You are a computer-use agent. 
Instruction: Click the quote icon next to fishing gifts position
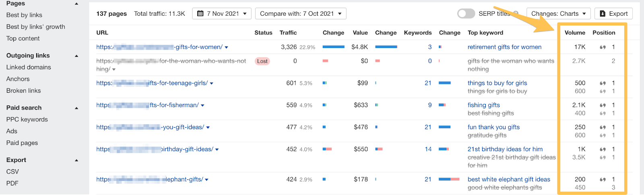pyautogui.click(x=603, y=105)
